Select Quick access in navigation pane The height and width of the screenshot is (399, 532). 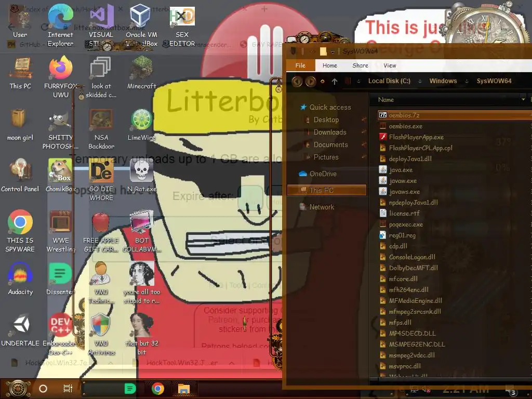click(326, 107)
